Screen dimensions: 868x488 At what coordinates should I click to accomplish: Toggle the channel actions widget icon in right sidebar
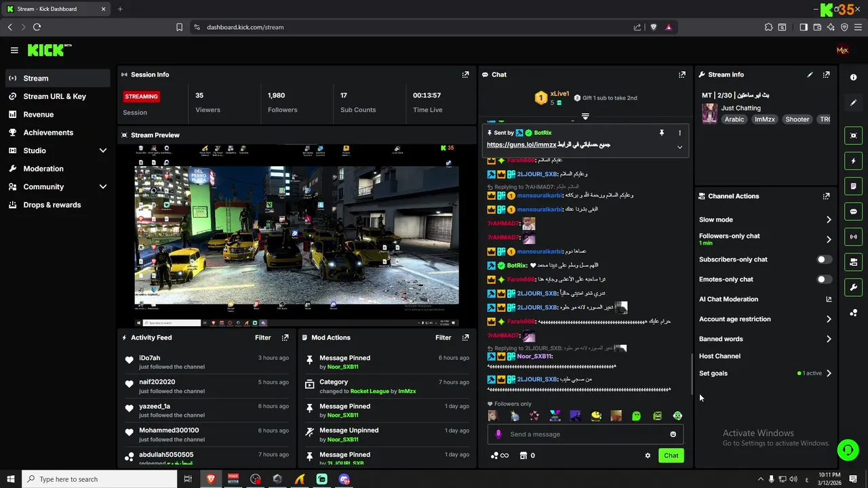(854, 262)
